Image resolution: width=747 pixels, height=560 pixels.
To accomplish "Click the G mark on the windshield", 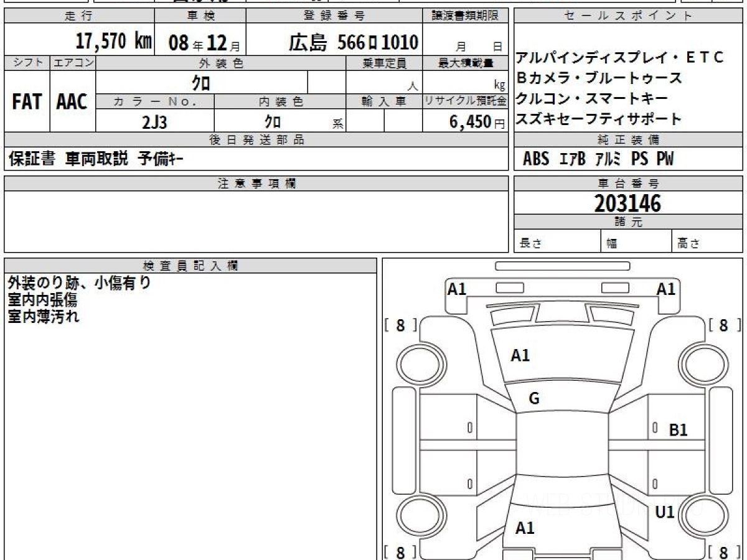I will [x=534, y=399].
